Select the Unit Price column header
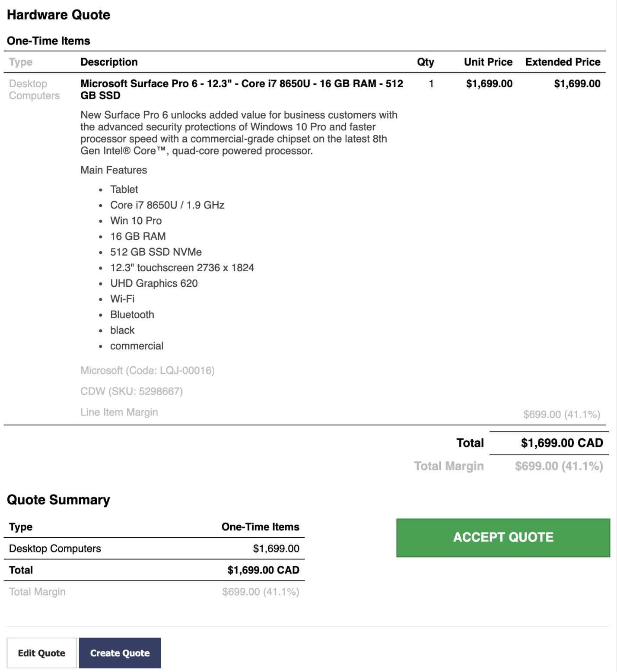This screenshot has height=672, width=617. (x=488, y=62)
